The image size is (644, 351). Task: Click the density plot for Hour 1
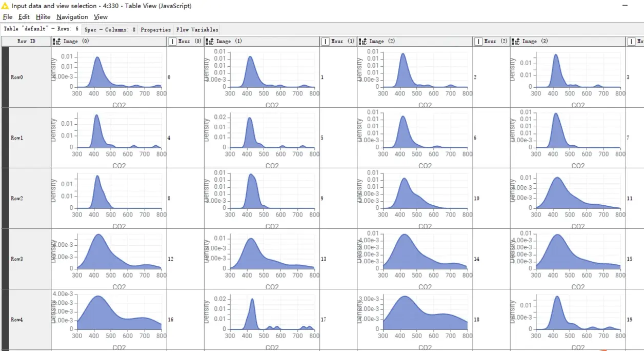(x=262, y=77)
